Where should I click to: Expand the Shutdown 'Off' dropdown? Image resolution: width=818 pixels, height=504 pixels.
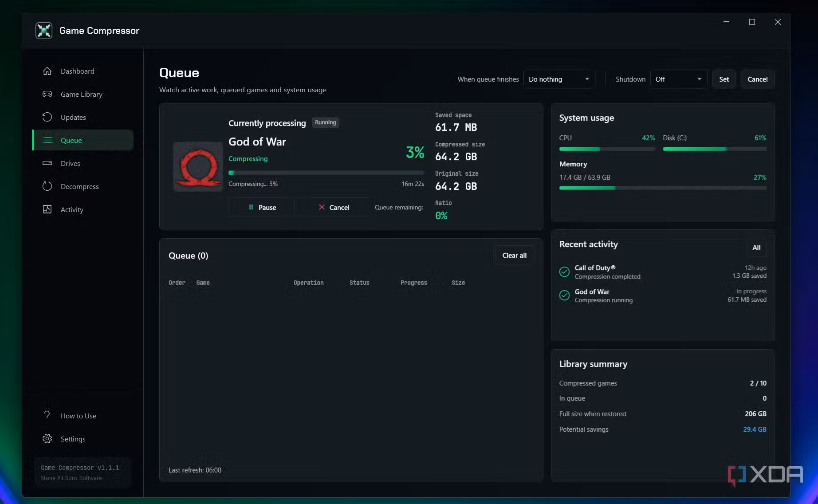click(x=679, y=79)
